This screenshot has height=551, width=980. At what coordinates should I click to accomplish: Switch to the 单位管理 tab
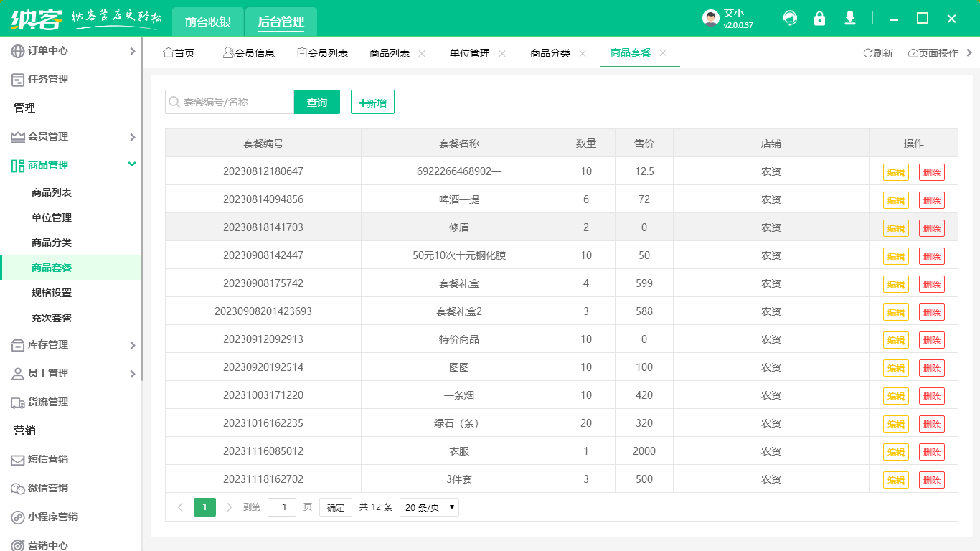pos(469,53)
